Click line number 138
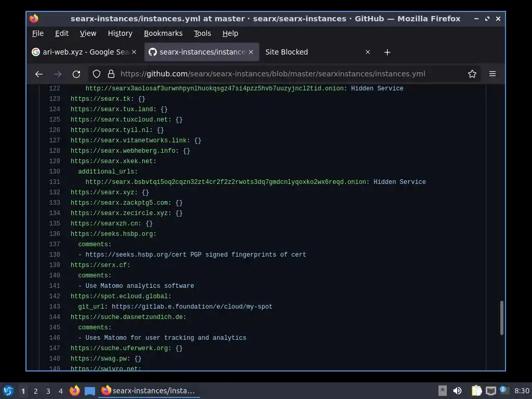532x399 pixels. pos(54,255)
